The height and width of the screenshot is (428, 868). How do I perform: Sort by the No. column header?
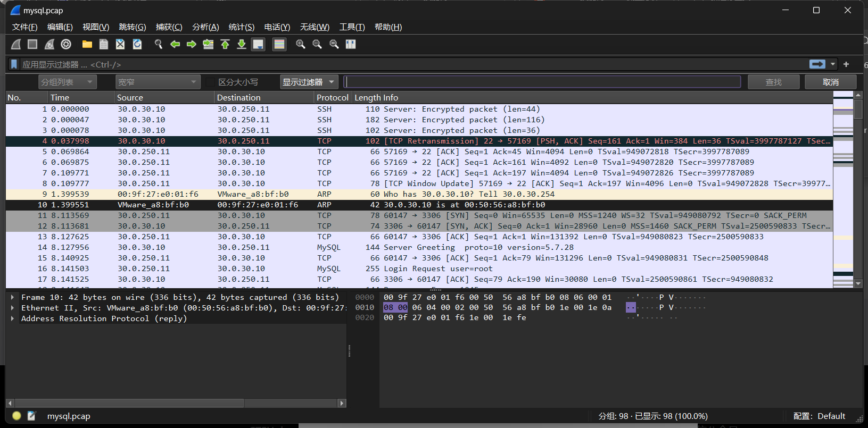click(x=27, y=97)
